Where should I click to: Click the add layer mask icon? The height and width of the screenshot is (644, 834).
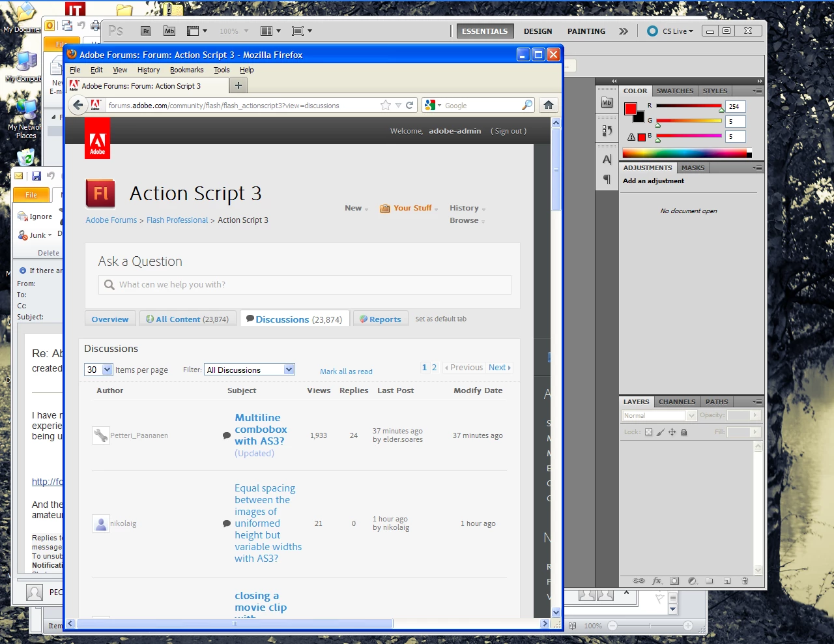click(674, 581)
